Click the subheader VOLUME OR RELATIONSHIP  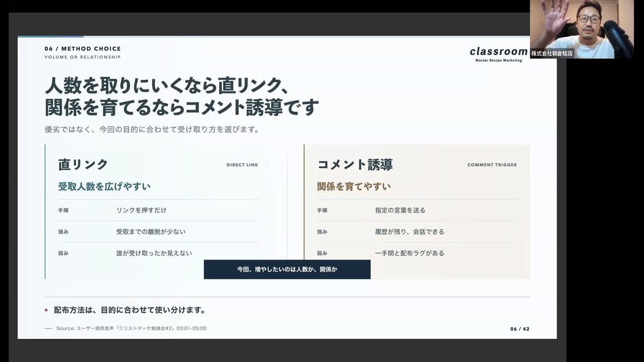[x=83, y=57]
